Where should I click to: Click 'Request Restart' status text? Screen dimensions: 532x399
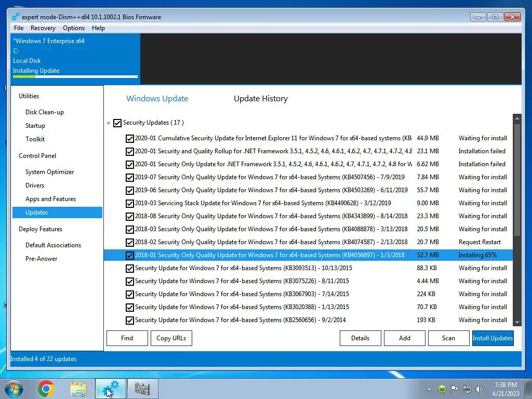pyautogui.click(x=480, y=242)
